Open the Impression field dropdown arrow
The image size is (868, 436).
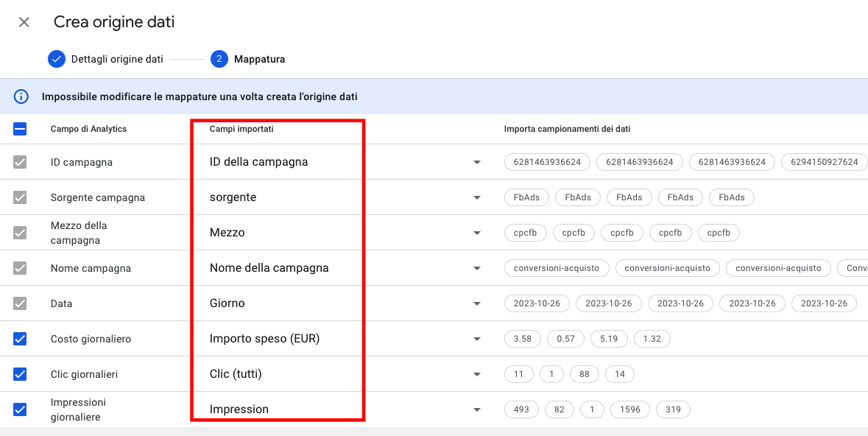coord(476,410)
